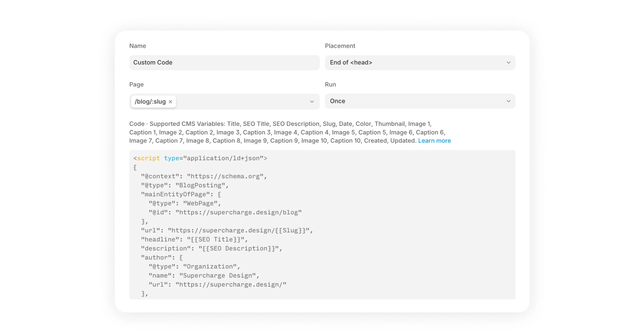This screenshot has width=644, height=333.
Task: Focus the Name field containing 'Custom Code'
Action: pyautogui.click(x=224, y=63)
